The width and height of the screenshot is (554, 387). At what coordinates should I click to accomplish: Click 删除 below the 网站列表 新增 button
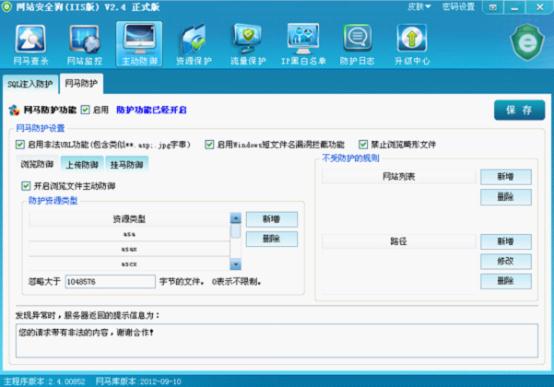point(506,197)
